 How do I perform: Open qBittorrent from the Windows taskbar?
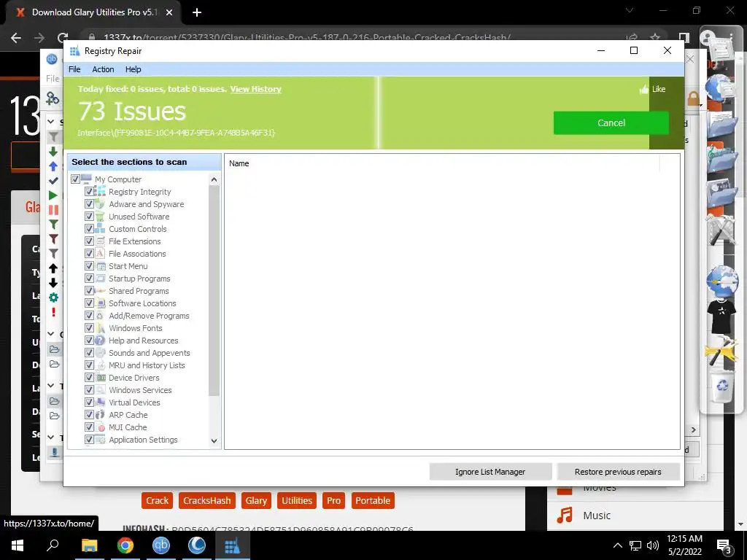[161, 545]
